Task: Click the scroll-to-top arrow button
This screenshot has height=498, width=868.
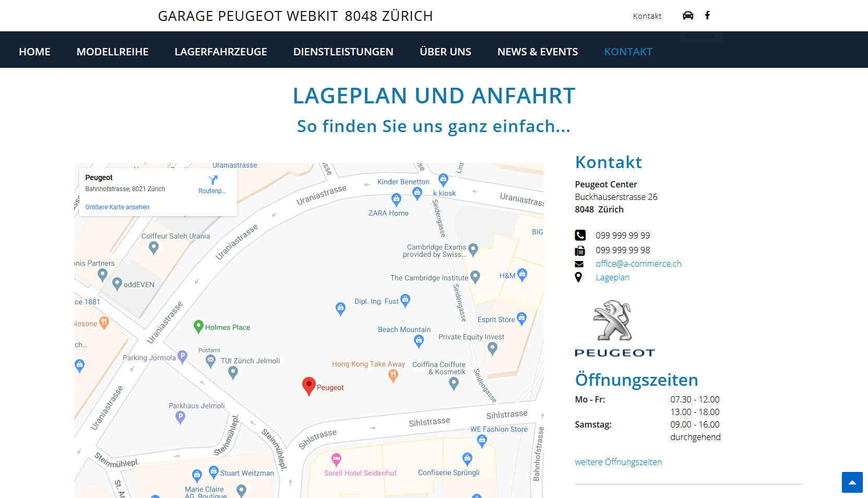Action: (x=852, y=482)
